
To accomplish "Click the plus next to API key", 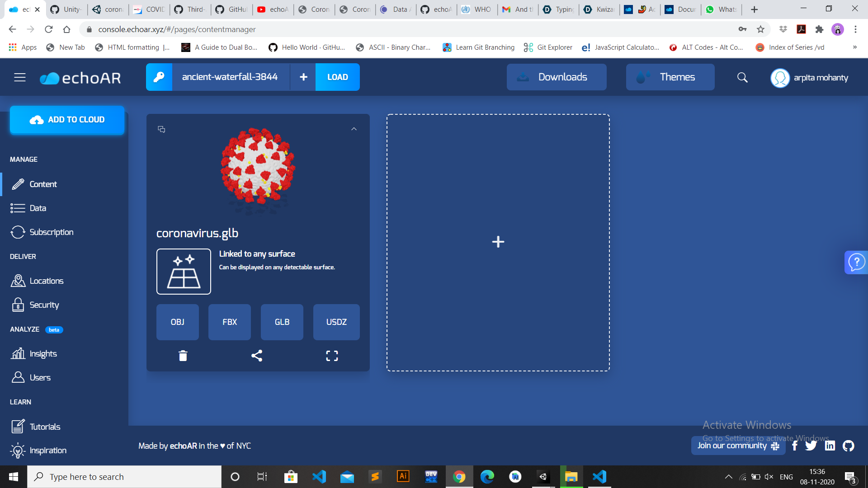I will pos(303,77).
